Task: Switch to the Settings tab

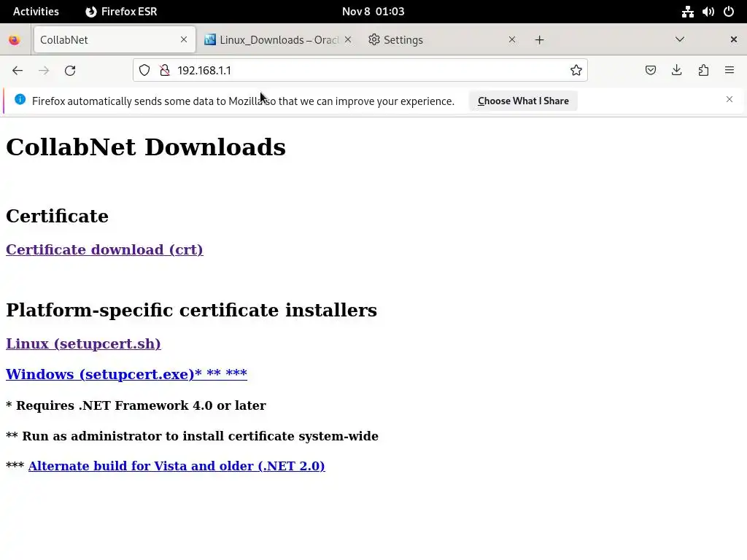Action: (x=442, y=40)
